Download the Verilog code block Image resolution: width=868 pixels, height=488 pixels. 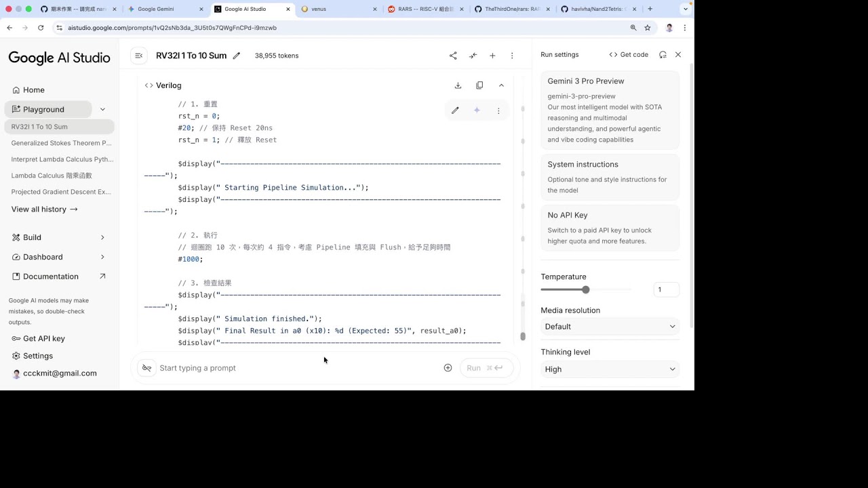pyautogui.click(x=458, y=85)
